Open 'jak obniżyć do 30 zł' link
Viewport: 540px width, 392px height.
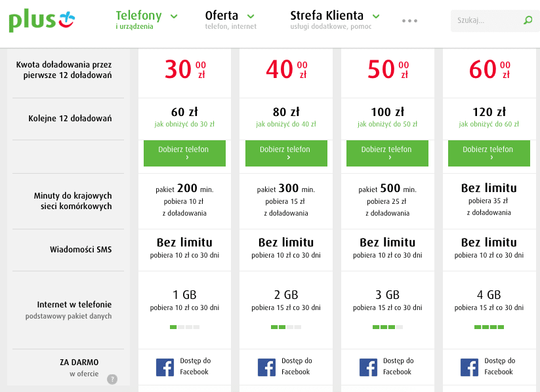pyautogui.click(x=184, y=125)
